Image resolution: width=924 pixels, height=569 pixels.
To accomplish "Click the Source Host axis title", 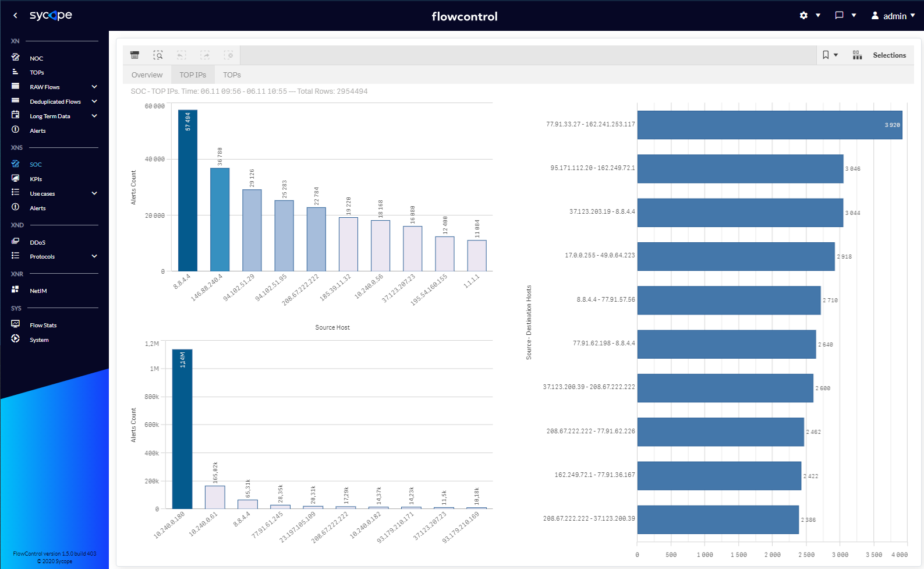I will click(332, 327).
